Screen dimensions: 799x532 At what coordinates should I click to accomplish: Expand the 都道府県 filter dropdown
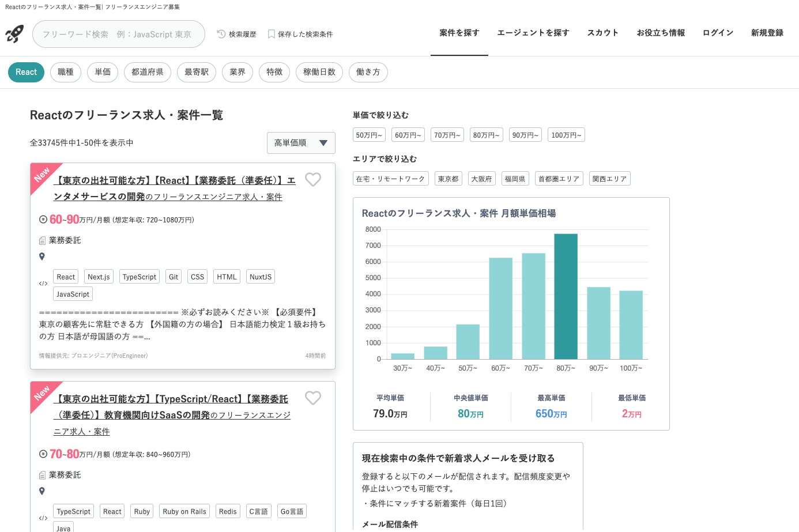(147, 72)
